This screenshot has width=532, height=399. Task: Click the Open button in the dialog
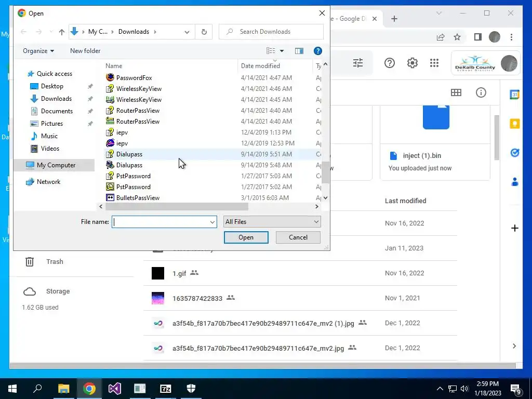(246, 237)
